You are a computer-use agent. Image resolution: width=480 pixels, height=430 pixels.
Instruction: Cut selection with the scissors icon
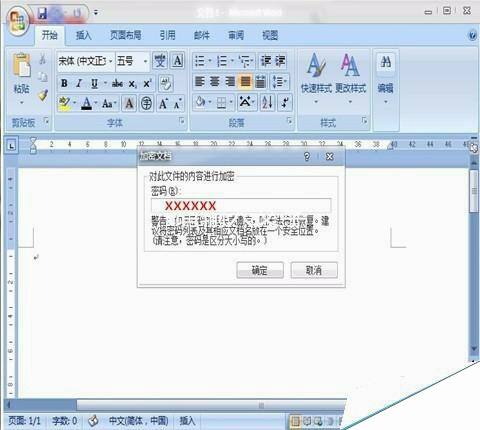43,59
